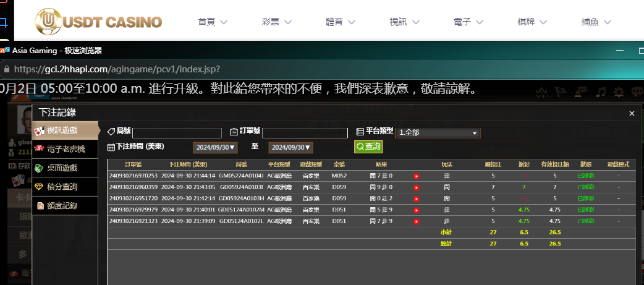Play replay for order 240930216960359

[417, 187]
